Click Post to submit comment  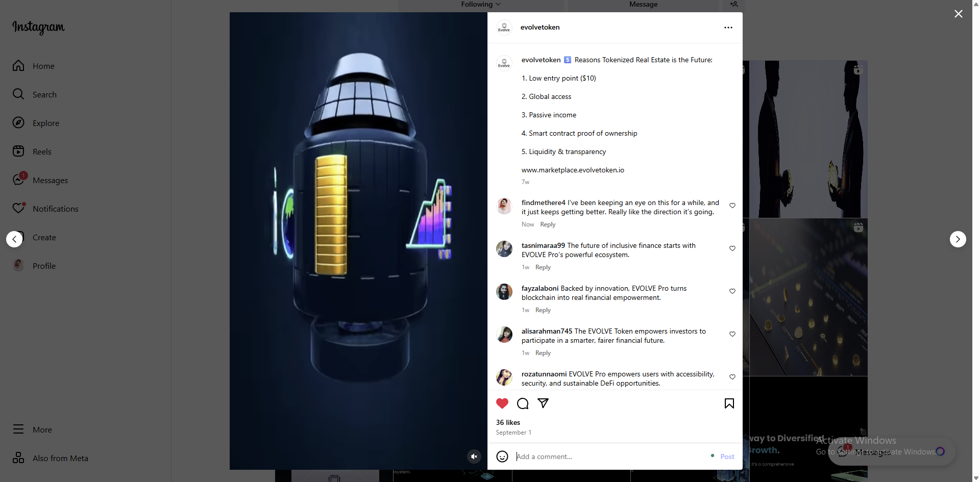coord(727,456)
